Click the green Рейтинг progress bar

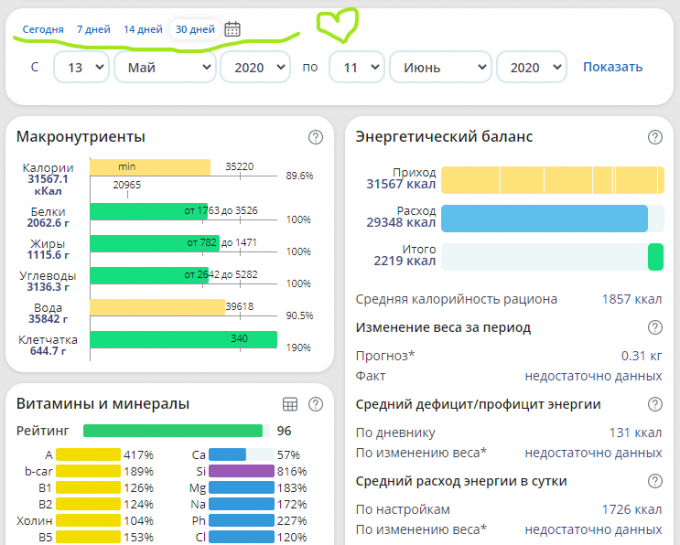[x=175, y=431]
